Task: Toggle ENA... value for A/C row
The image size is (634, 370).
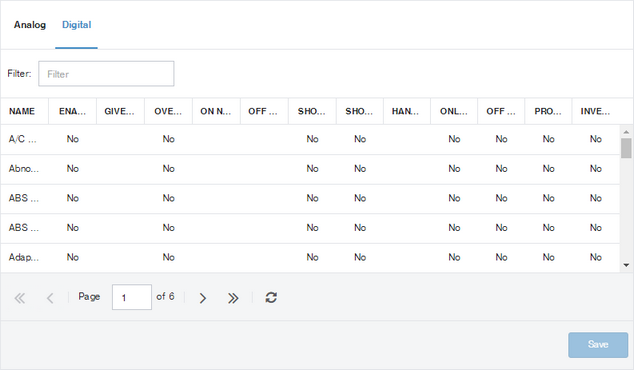Action: pyautogui.click(x=73, y=139)
